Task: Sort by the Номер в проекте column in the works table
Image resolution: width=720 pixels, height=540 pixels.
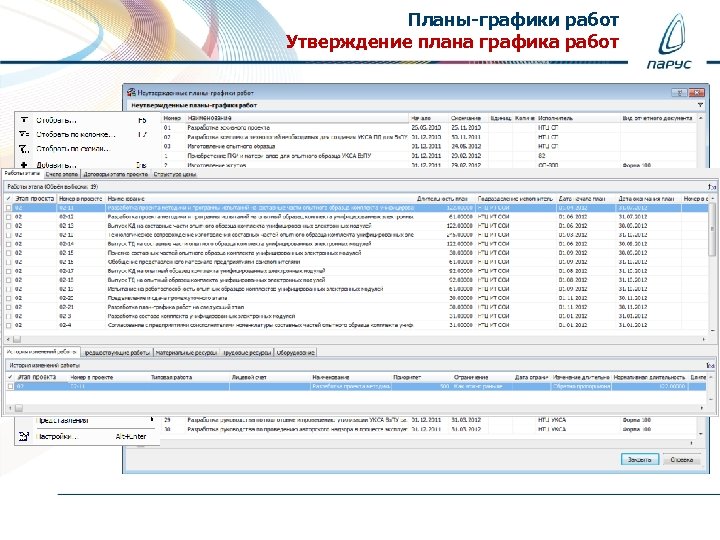Action: pos(81,199)
